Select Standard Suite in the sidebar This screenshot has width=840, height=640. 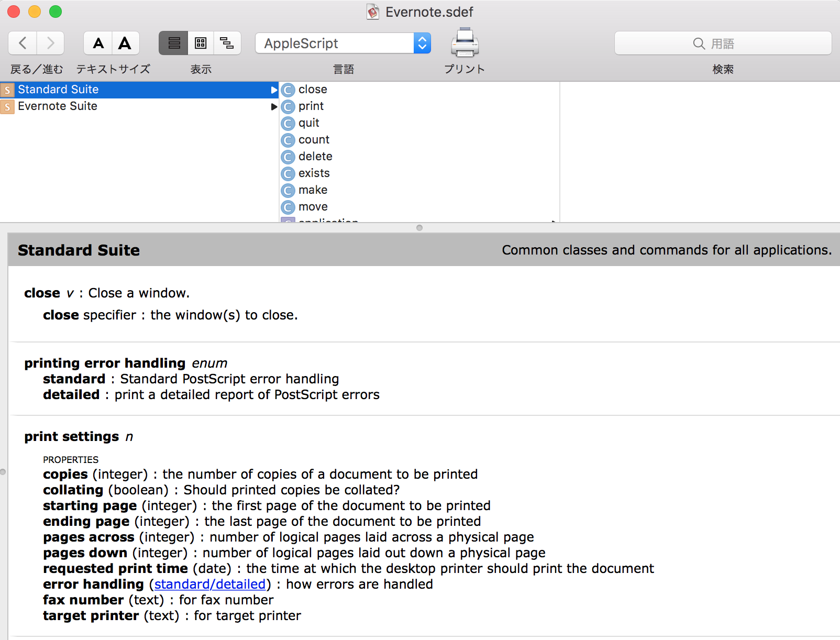click(x=58, y=90)
